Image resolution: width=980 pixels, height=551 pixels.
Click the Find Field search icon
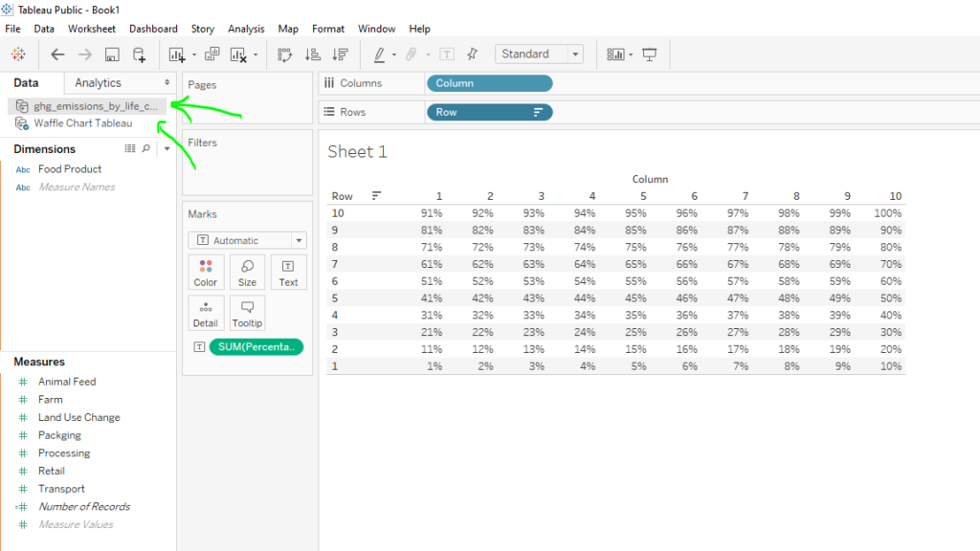point(146,148)
